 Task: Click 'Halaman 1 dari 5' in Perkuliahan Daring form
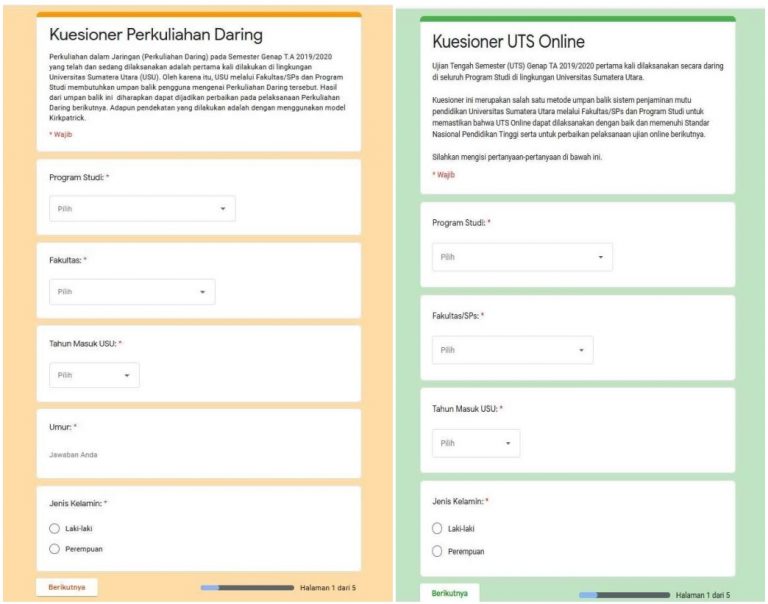coord(327,588)
